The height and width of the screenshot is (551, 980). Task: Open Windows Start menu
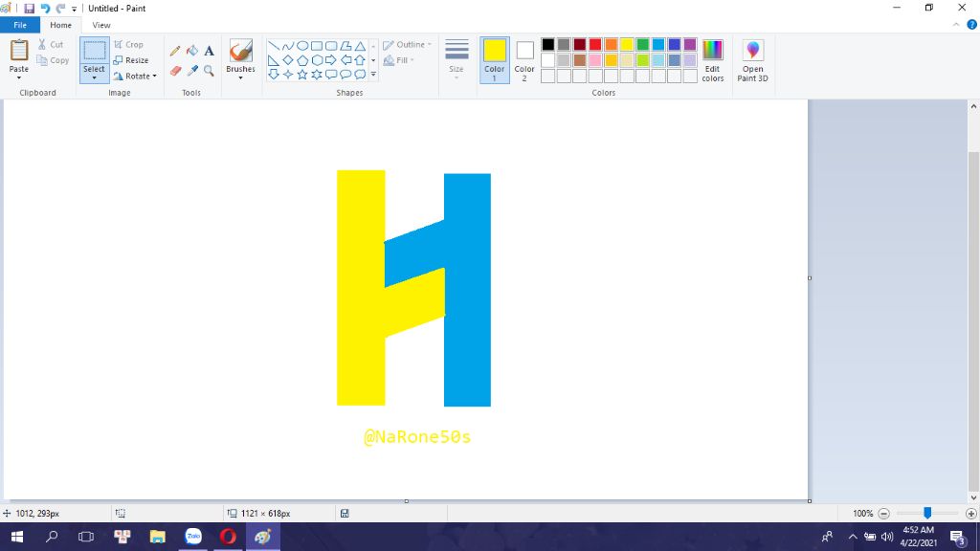17,537
